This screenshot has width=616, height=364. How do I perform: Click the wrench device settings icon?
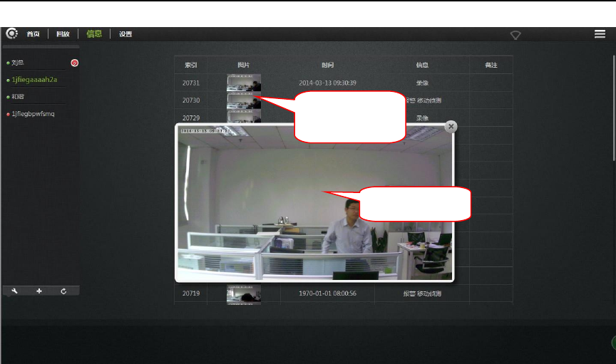coord(14,291)
